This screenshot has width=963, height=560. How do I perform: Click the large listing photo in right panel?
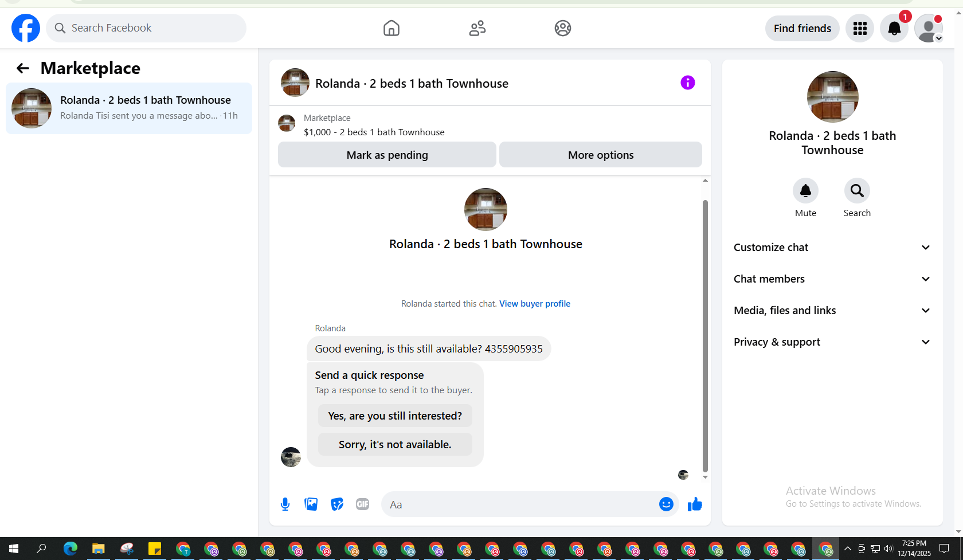tap(832, 97)
